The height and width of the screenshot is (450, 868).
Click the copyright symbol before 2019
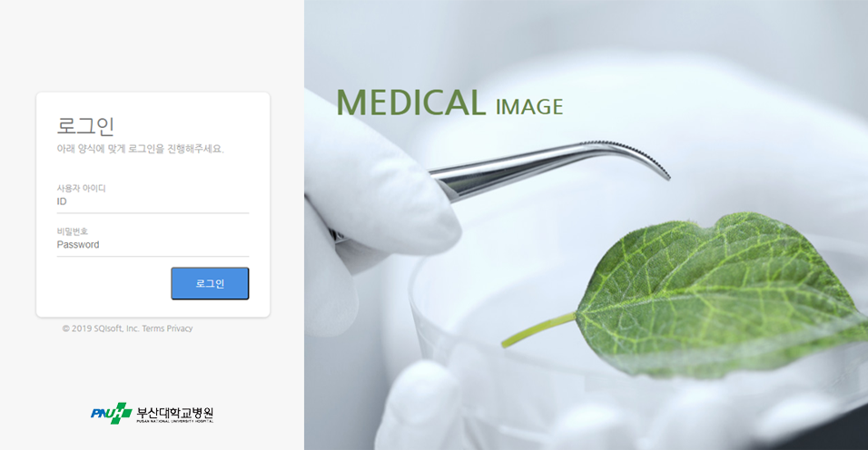tap(66, 328)
